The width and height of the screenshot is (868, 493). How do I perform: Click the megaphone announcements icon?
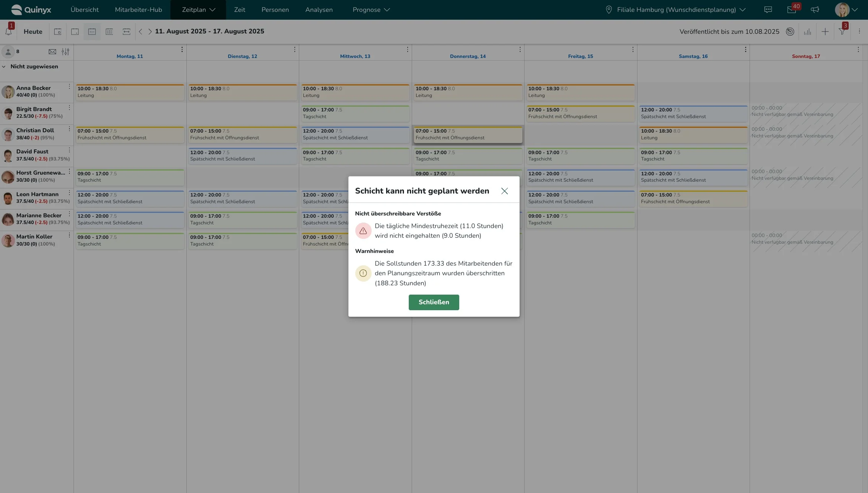point(815,10)
